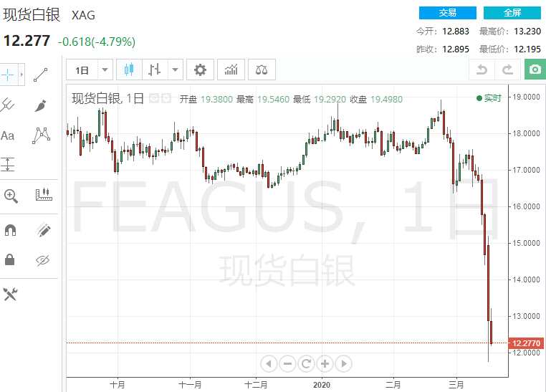Screen dimensions: 546x392
Task: Open the indicators menu
Action: click(231, 70)
